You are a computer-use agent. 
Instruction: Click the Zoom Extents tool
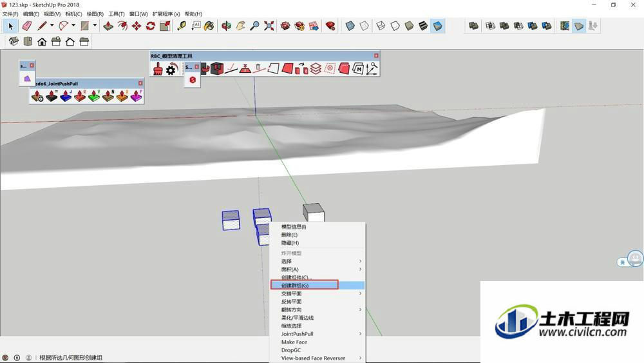click(269, 26)
